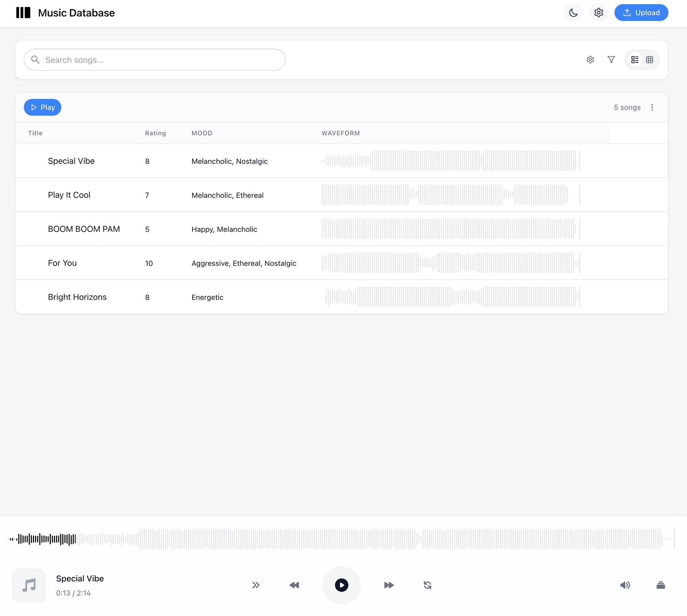
Task: Toggle playback speed with the double-chevron icon
Action: pyautogui.click(x=256, y=585)
